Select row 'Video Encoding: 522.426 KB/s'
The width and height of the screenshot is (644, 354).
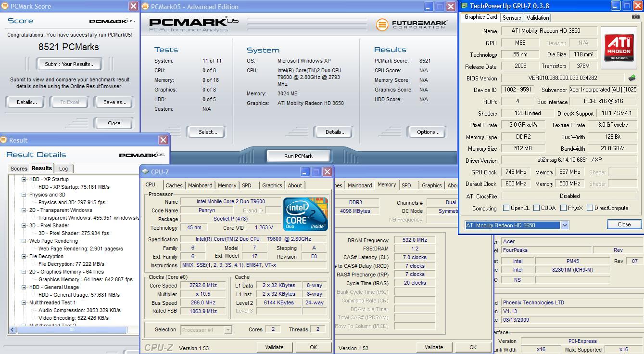click(x=74, y=318)
